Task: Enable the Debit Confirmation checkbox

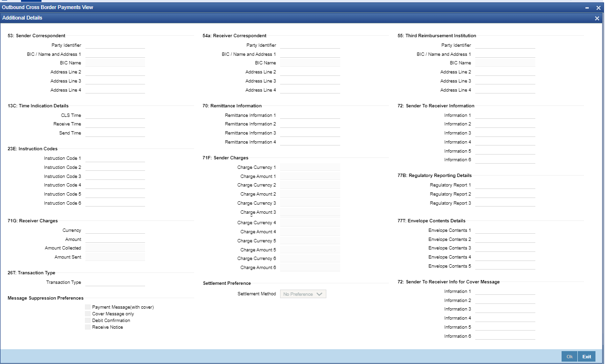Action: click(x=88, y=321)
